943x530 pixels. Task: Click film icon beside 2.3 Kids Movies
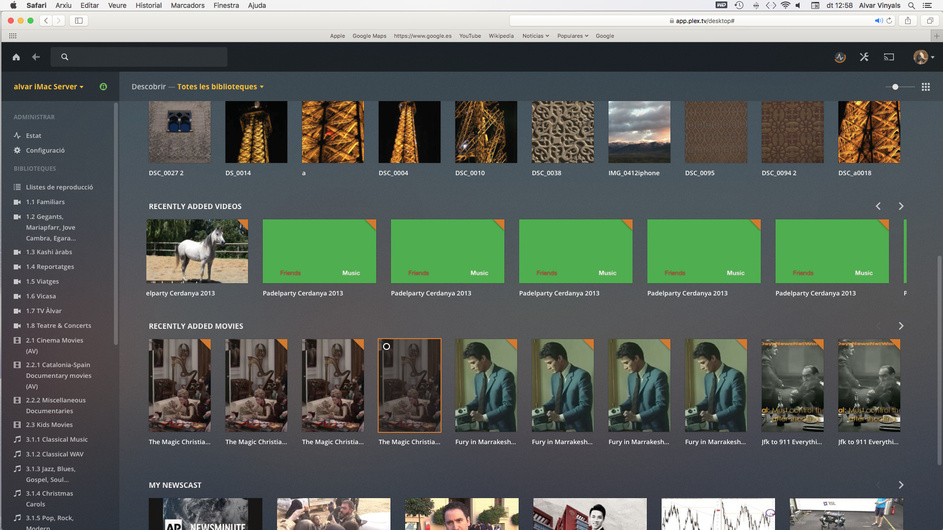[x=17, y=425]
